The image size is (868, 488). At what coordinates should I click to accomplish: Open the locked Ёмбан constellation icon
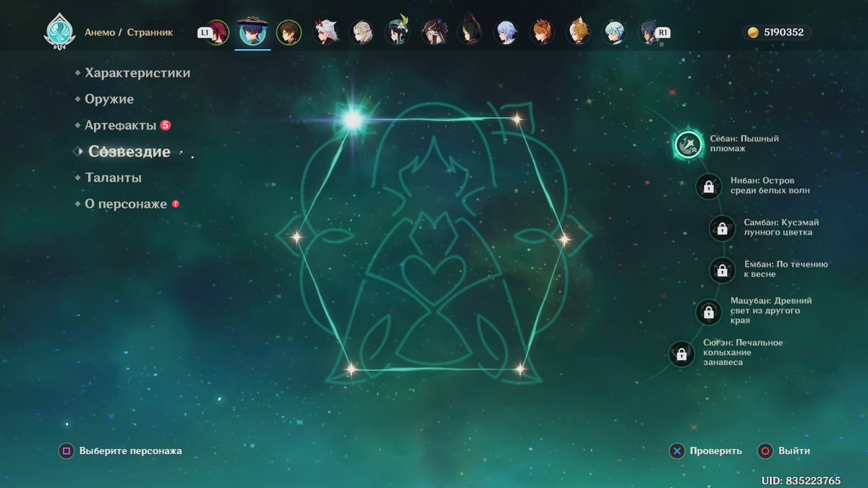[722, 270]
